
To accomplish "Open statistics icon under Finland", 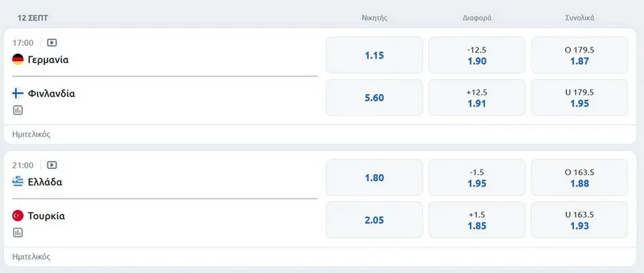I will [18, 111].
